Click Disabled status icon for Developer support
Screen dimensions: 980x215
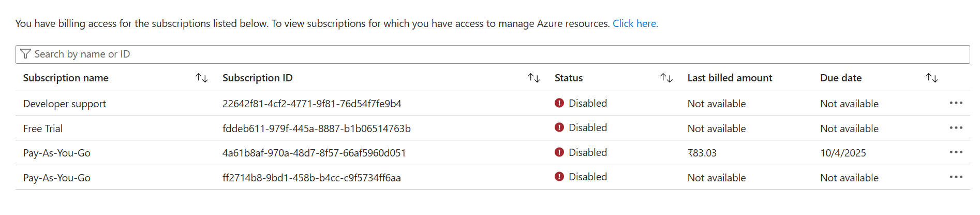pos(559,103)
